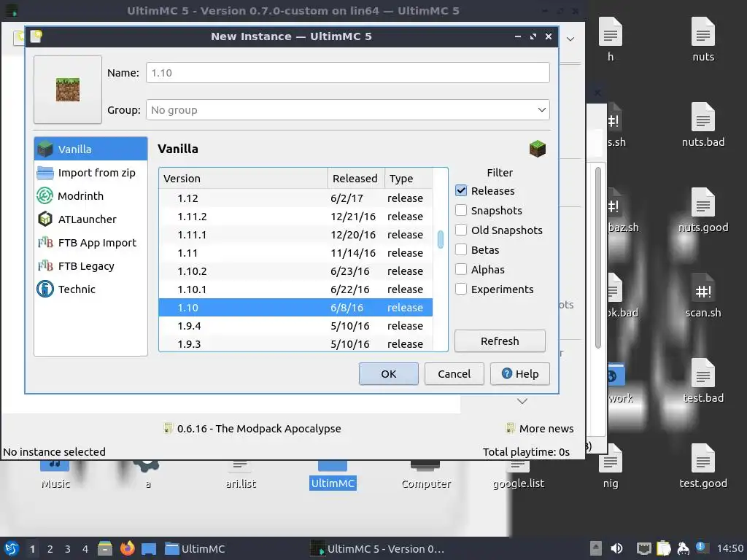Click the version list scrollbar handle
This screenshot has height=560, width=747.
tap(440, 239)
